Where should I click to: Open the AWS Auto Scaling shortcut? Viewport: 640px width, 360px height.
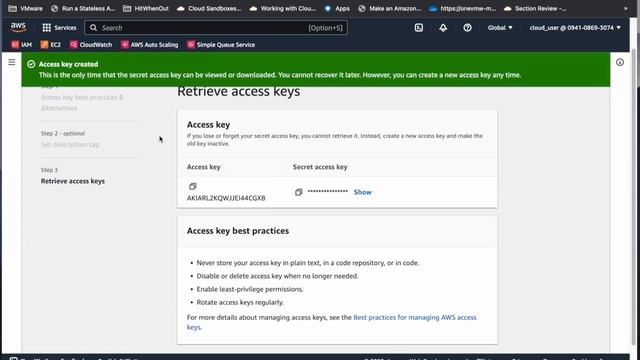(x=149, y=44)
